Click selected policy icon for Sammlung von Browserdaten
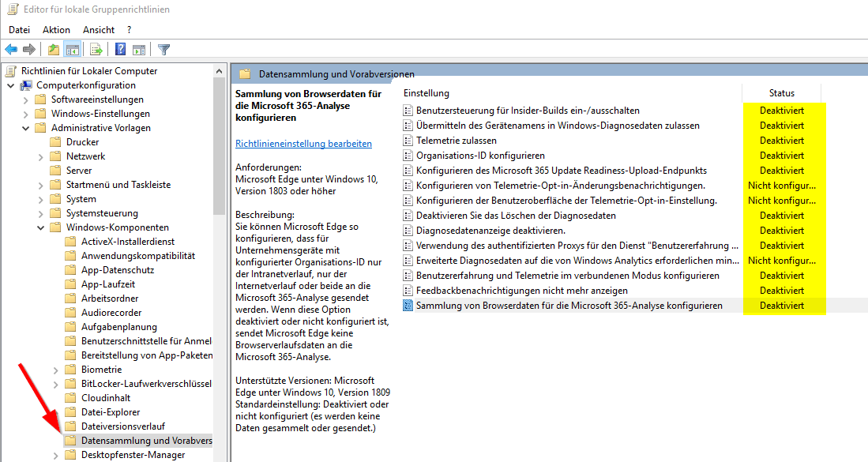The image size is (868, 462). pyautogui.click(x=408, y=306)
